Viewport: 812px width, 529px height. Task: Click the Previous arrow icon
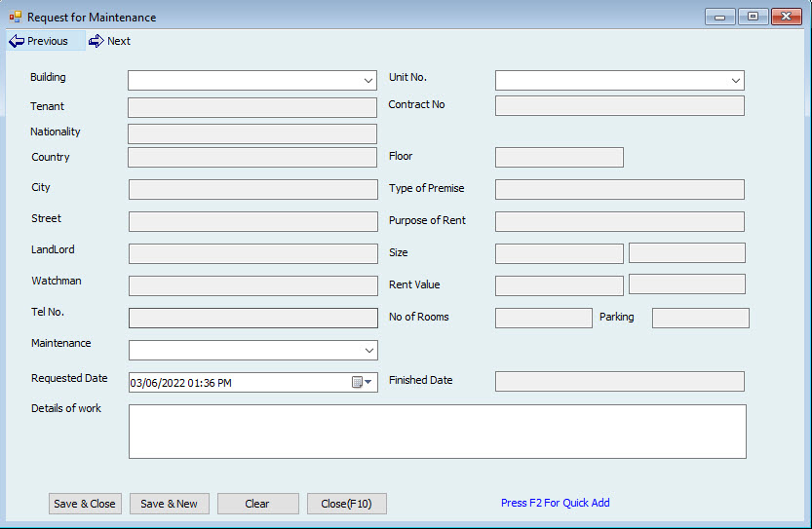[17, 41]
